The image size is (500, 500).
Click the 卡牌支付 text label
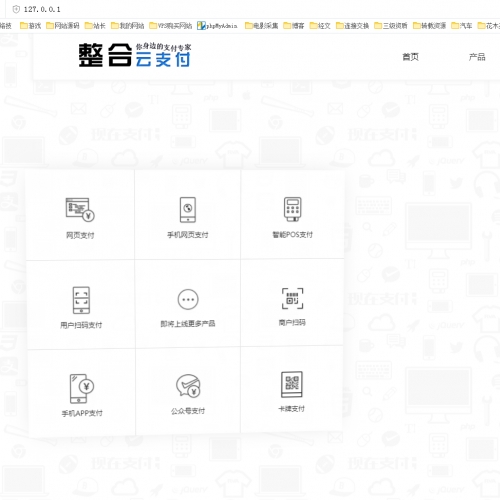[x=292, y=409]
